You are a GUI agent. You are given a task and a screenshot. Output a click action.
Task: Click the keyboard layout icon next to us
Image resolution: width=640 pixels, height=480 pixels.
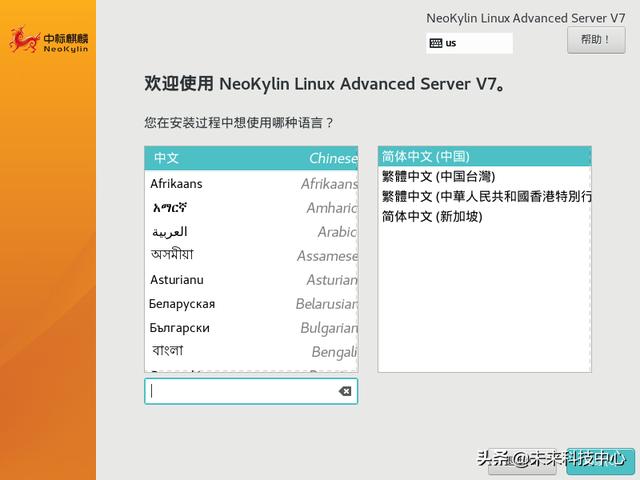click(436, 43)
